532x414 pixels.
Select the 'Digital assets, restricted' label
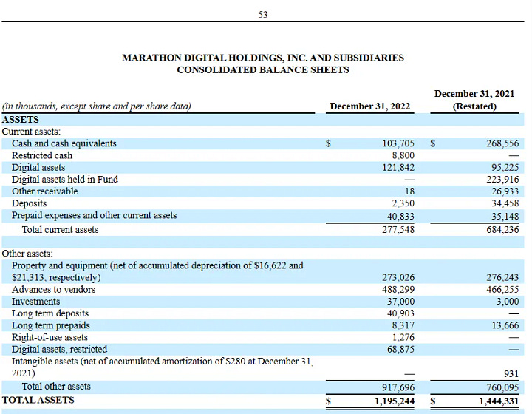[x=59, y=349]
